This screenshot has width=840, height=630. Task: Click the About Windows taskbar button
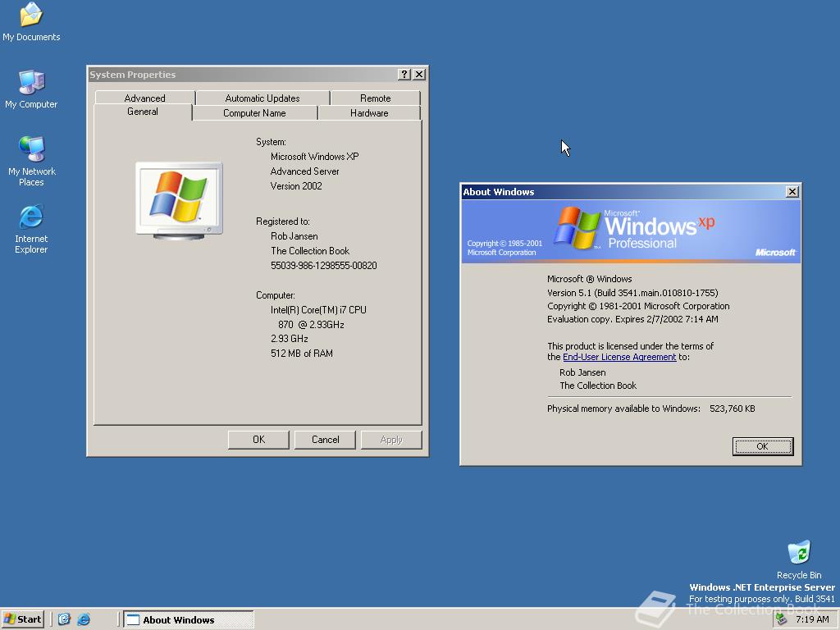coord(189,620)
